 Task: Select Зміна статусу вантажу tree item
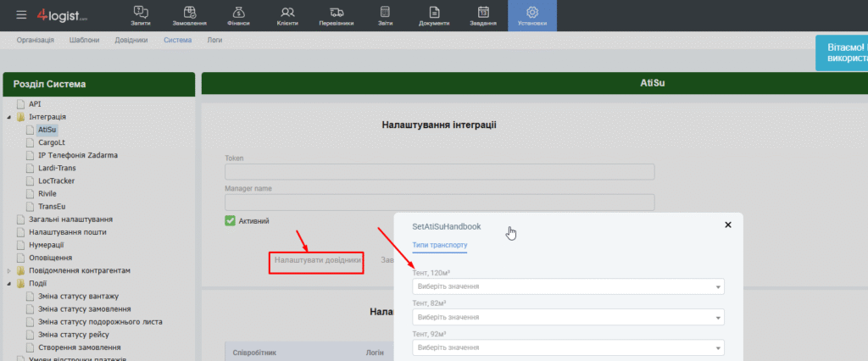point(78,297)
